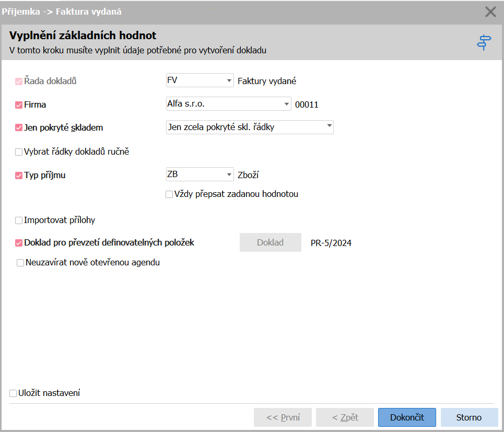Screen dimensions: 504x432
Task: Click the Dokončit button
Action: (407, 417)
